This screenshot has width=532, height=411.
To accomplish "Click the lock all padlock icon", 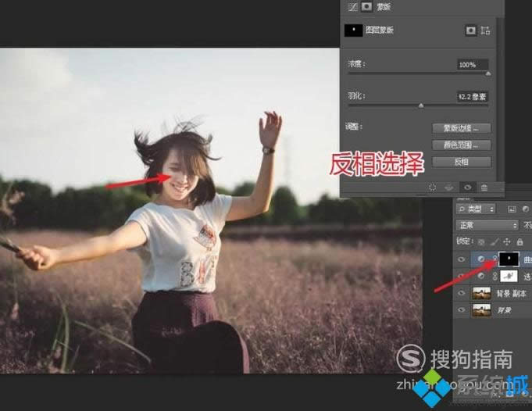I will 520,241.
